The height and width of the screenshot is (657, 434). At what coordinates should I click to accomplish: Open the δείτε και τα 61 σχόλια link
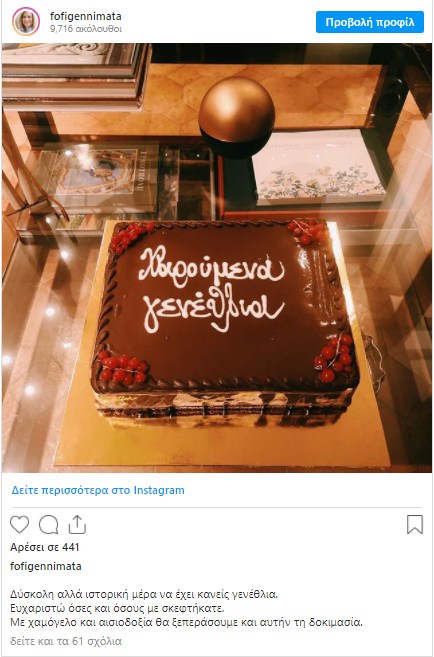point(66,641)
